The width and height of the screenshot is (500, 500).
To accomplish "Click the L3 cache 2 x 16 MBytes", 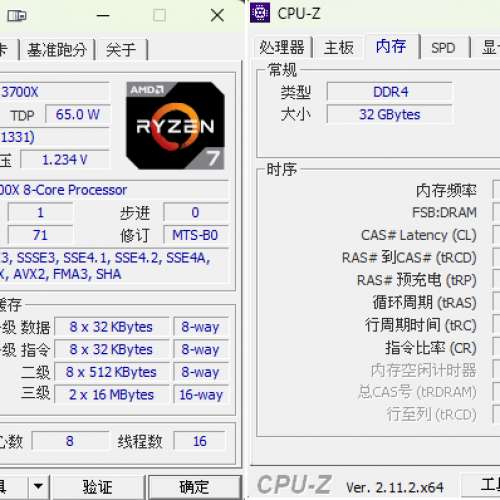I will pos(111,395).
